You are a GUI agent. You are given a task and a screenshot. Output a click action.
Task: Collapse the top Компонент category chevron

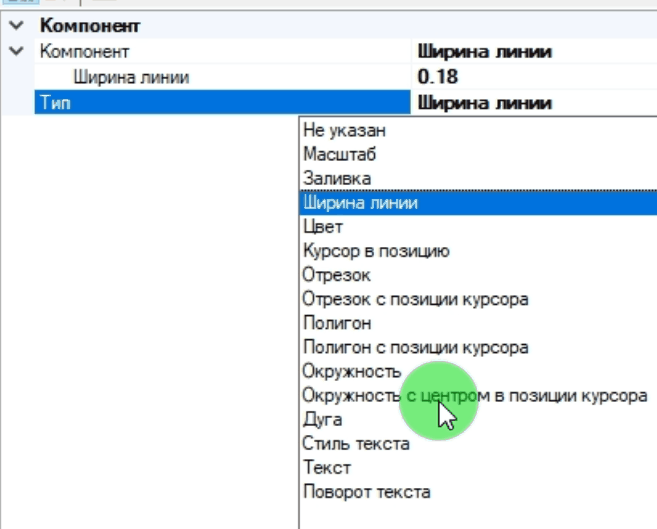(14, 26)
